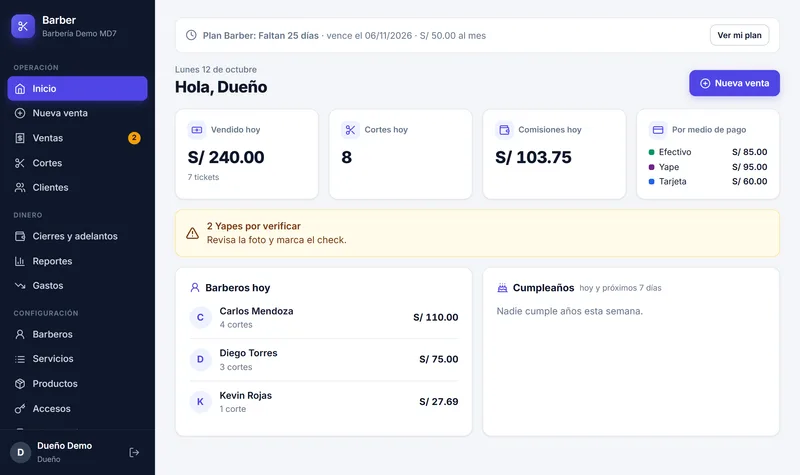Click the S/ 75.00 amount for Diego Torres

pos(439,359)
